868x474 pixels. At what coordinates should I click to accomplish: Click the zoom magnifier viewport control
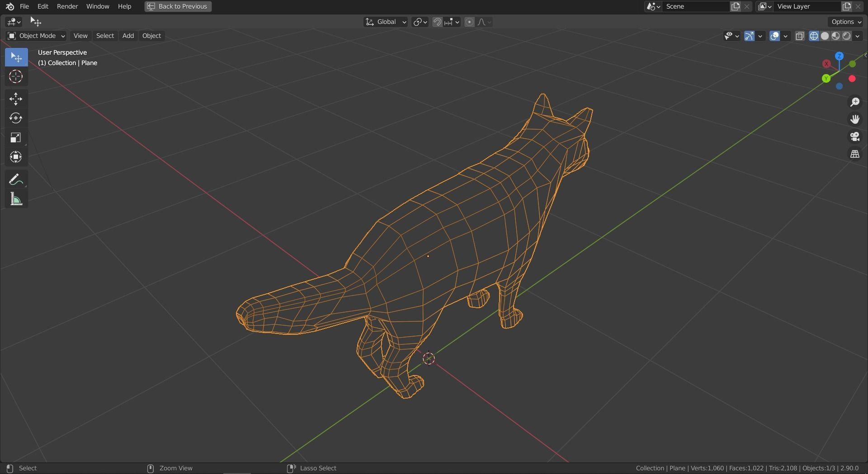click(854, 102)
